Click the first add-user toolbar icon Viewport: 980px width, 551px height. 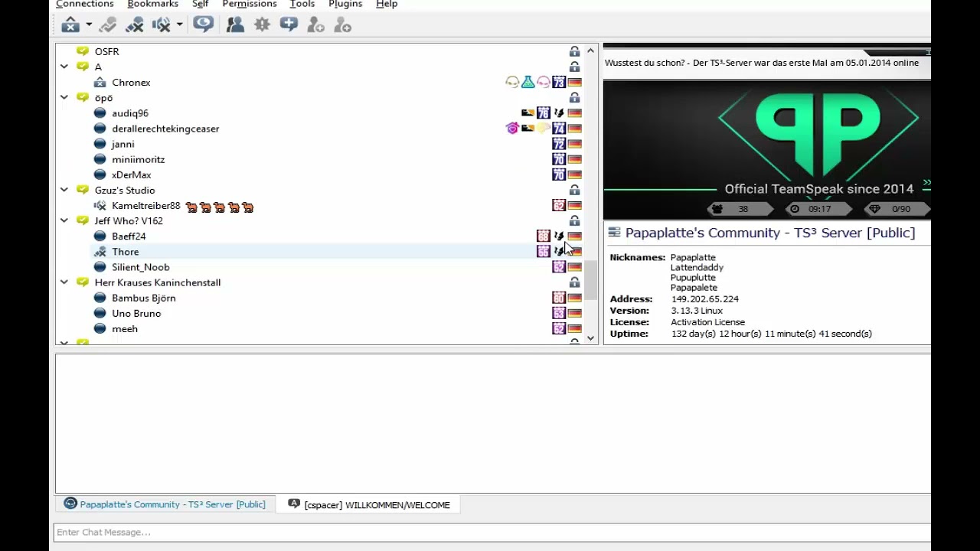click(x=315, y=25)
